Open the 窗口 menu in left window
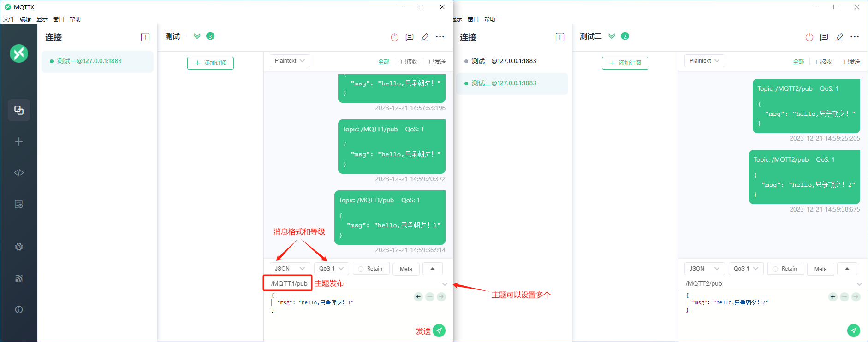Image resolution: width=868 pixels, height=342 pixels. click(59, 19)
